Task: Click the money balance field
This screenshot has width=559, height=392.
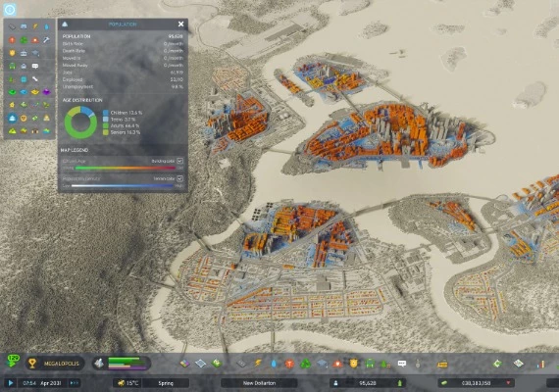Action: (x=477, y=383)
